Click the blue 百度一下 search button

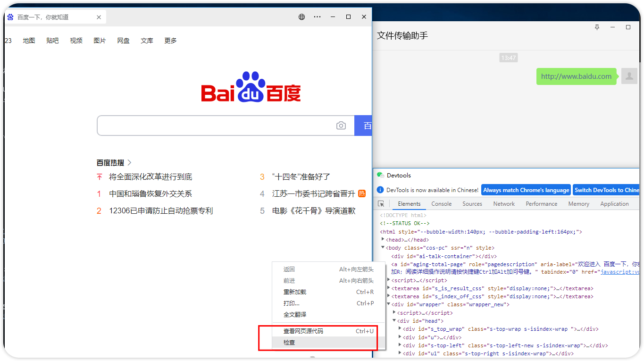click(363, 126)
